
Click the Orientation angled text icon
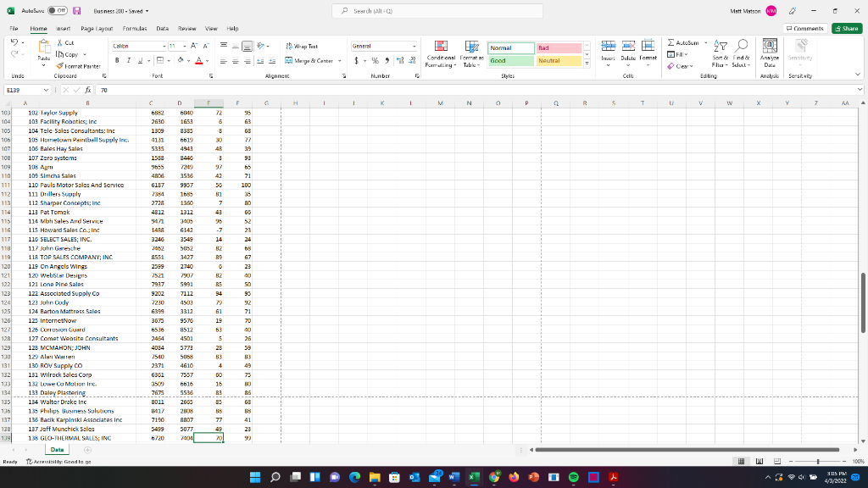pyautogui.click(x=261, y=46)
